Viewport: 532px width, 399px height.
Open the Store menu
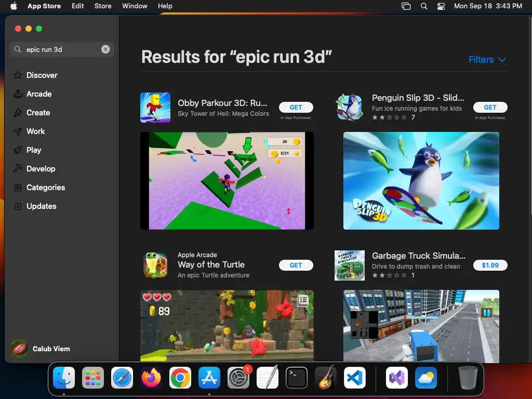103,6
